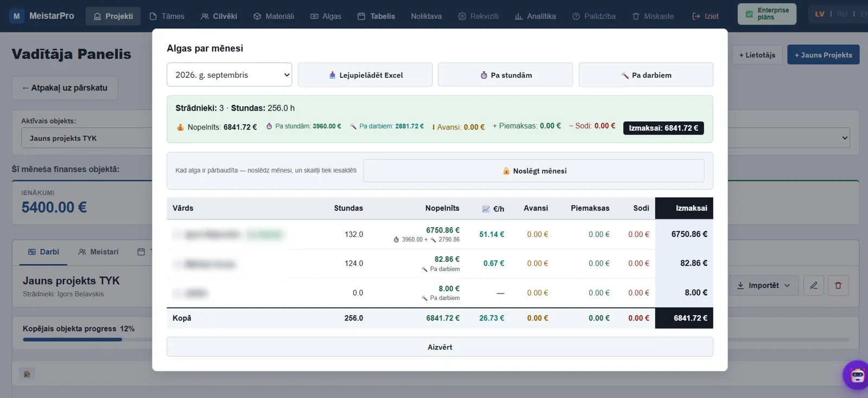Switch language to RU
This screenshot has width=868, height=398.
[842, 14]
